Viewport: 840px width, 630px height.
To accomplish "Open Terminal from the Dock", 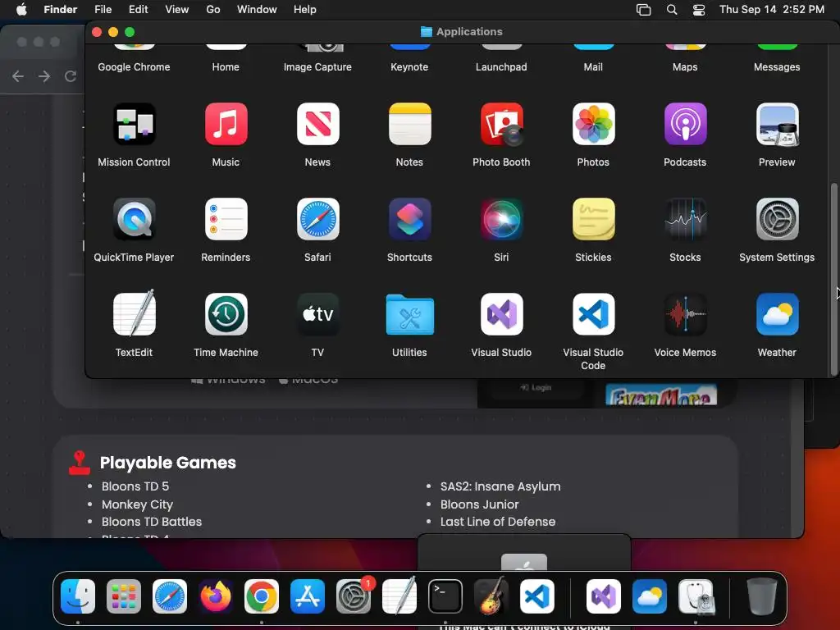I will [x=445, y=596].
